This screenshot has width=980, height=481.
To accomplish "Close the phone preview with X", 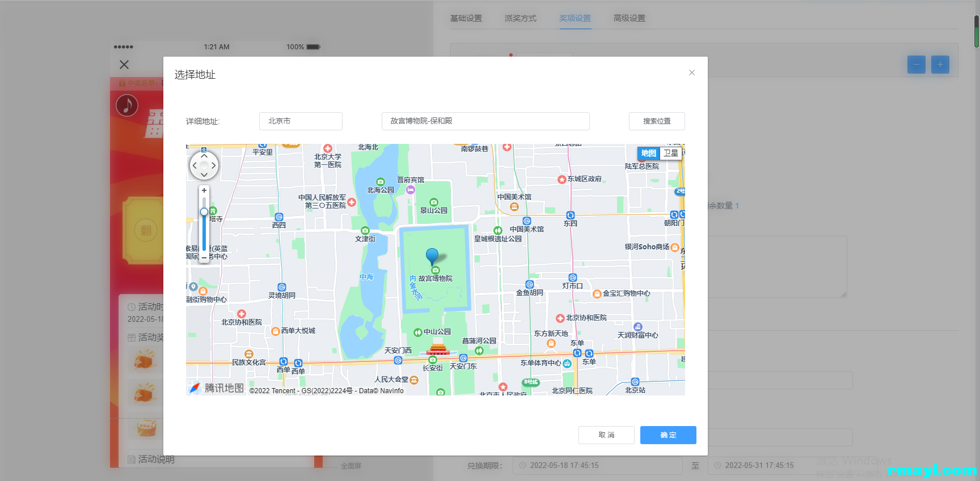I will [124, 65].
